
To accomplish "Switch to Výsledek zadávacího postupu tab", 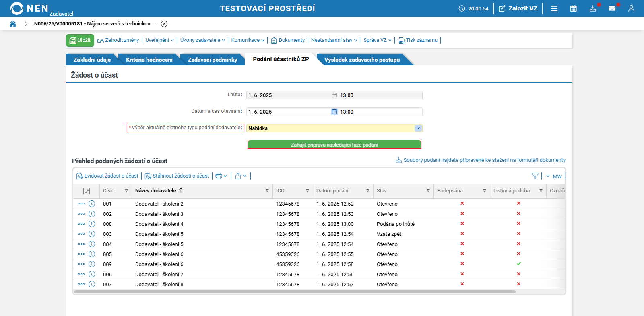I will click(362, 60).
